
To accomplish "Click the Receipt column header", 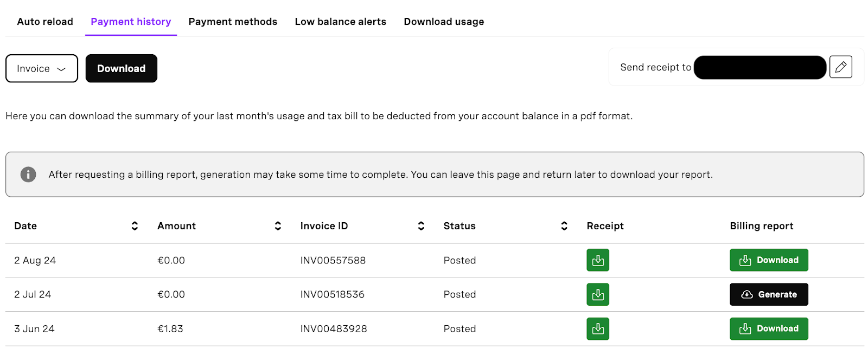I will pyautogui.click(x=605, y=226).
